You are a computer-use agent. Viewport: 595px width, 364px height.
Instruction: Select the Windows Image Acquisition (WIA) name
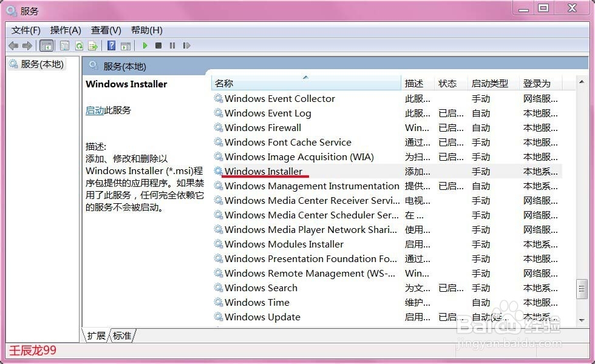(x=299, y=157)
